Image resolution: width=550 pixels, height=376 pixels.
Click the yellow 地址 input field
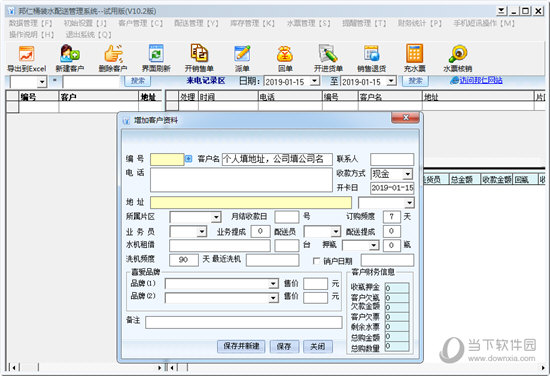(x=251, y=203)
